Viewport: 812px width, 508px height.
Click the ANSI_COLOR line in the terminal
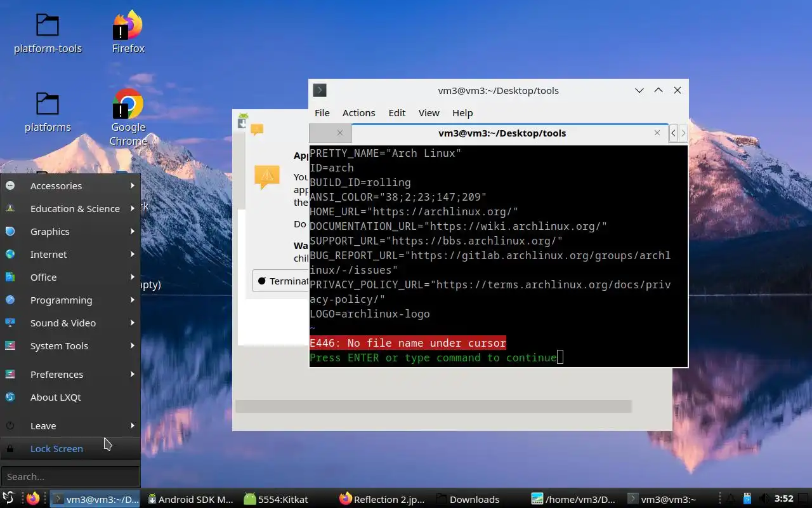click(398, 197)
